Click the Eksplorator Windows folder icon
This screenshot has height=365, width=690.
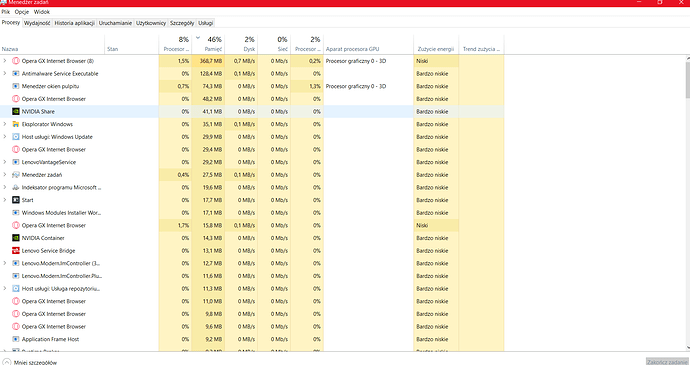click(x=16, y=124)
